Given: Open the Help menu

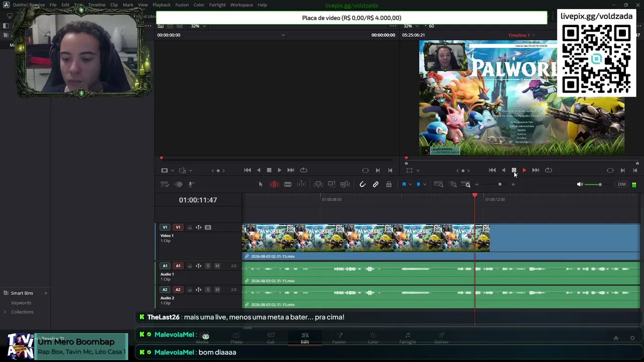Looking at the screenshot, I should [x=262, y=5].
